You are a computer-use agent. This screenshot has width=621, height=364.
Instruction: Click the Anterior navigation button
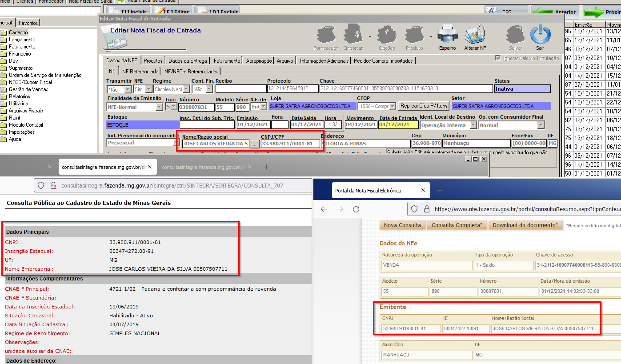[556, 12]
